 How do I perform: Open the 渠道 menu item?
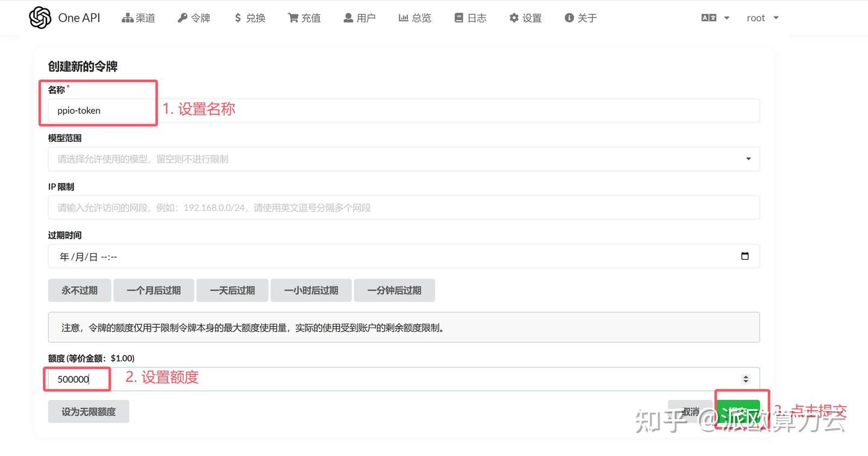coord(138,17)
